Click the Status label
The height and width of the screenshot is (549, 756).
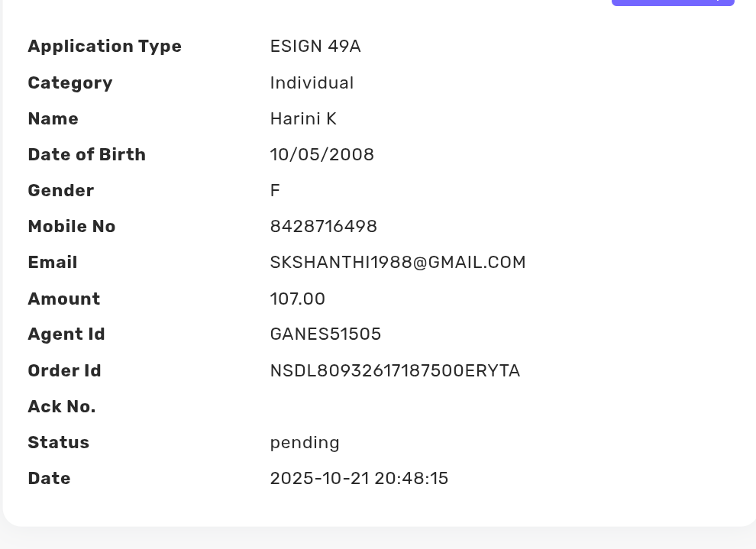(58, 443)
